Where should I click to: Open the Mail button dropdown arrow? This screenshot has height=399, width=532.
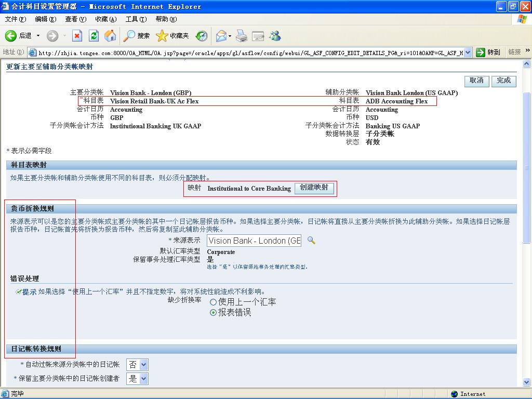(x=230, y=36)
